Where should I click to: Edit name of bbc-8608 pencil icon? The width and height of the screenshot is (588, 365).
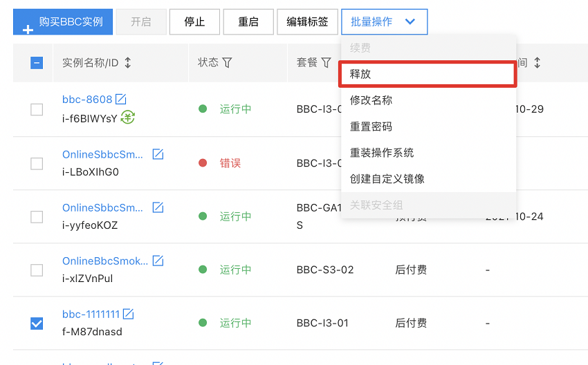121,100
